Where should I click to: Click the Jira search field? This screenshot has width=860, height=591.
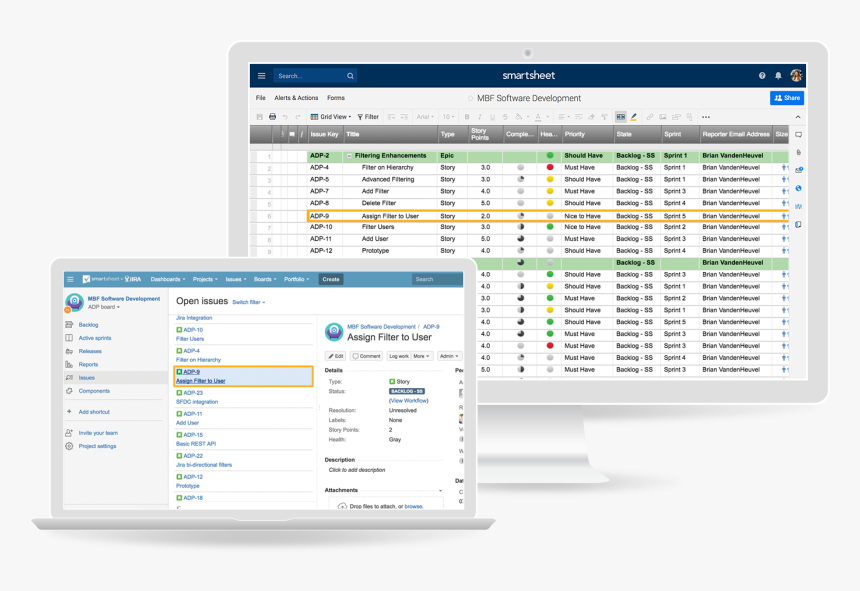(437, 280)
